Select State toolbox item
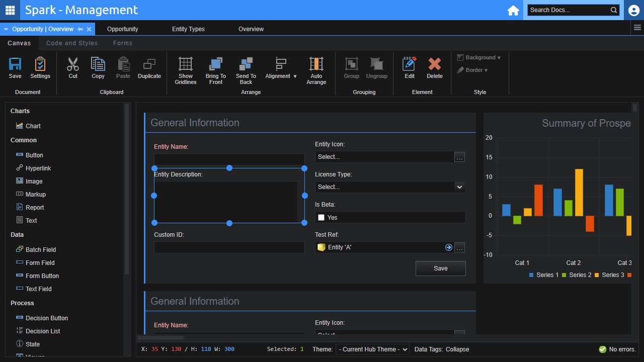 (x=28, y=344)
